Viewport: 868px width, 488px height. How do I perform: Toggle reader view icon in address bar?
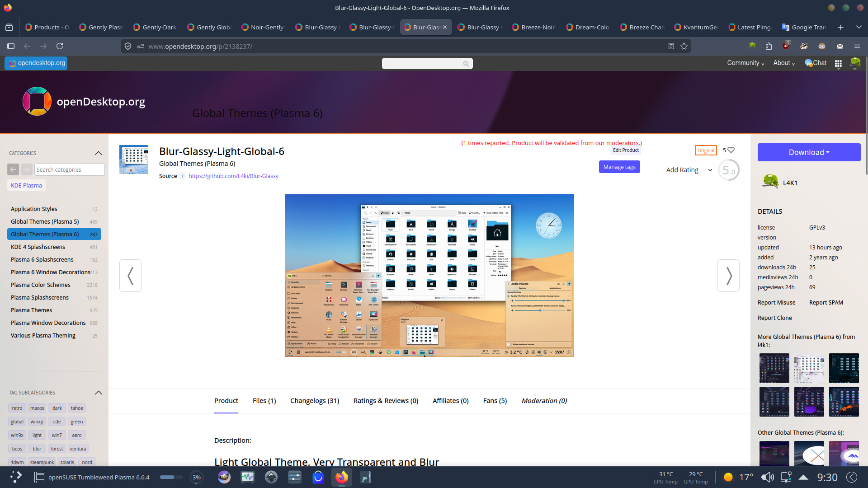pyautogui.click(x=671, y=46)
